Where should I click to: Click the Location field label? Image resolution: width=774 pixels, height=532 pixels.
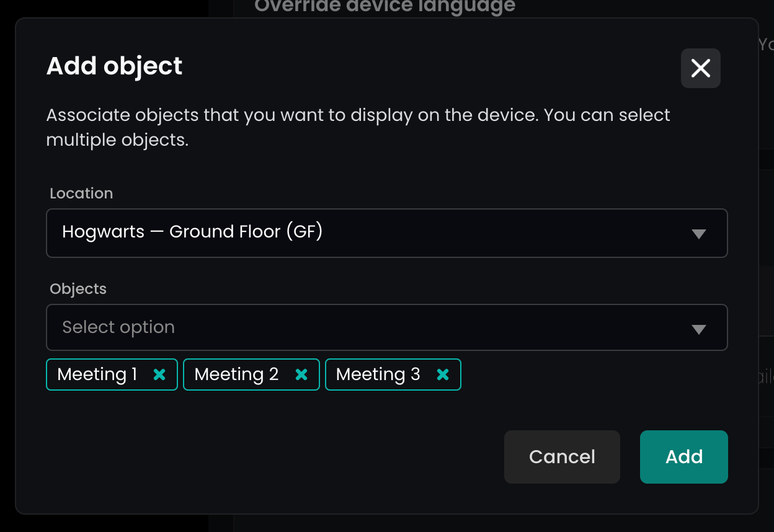click(x=81, y=193)
